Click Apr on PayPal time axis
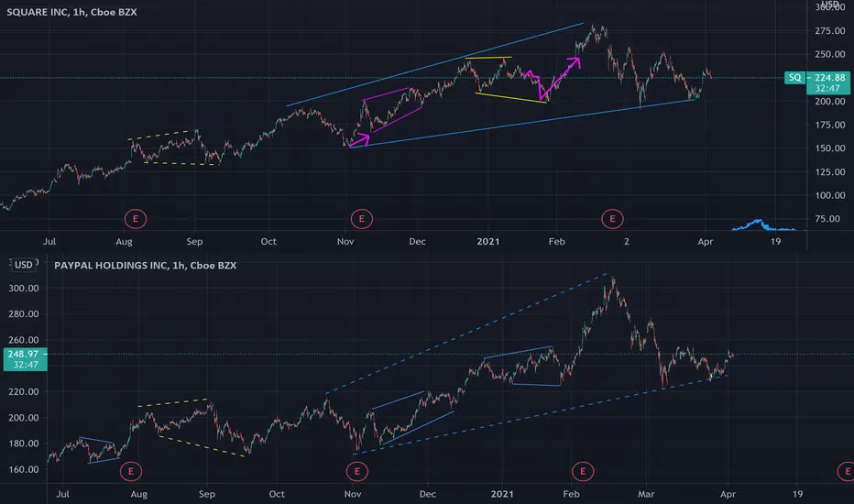This screenshot has height=504, width=854. (x=728, y=494)
